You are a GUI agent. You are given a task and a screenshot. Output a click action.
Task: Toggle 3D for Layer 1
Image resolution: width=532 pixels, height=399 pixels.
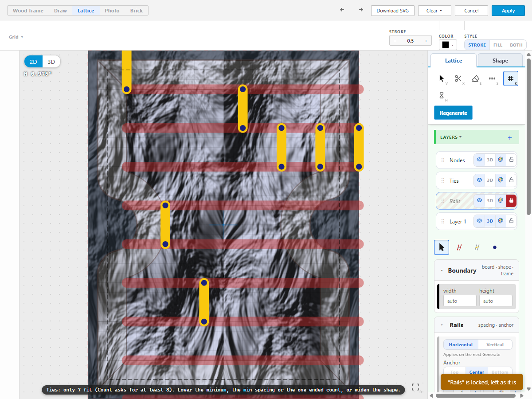tap(490, 221)
